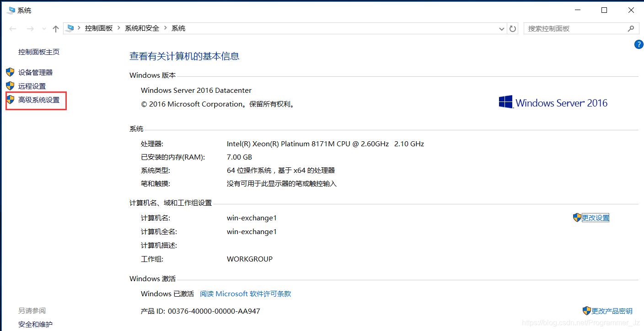644x331 pixels.
Task: Open Remote settings (远程设置) link
Action: (x=32, y=86)
